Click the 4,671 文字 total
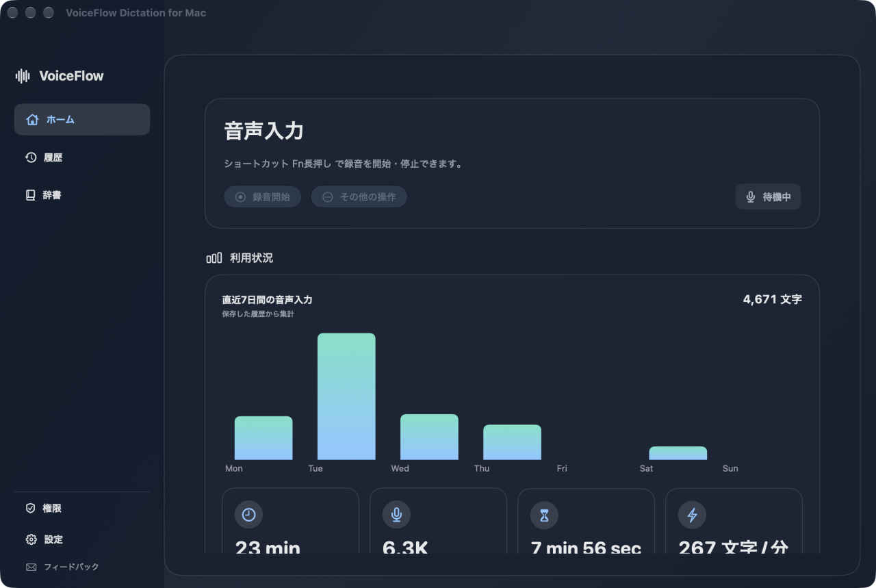Image resolution: width=876 pixels, height=588 pixels. point(773,299)
